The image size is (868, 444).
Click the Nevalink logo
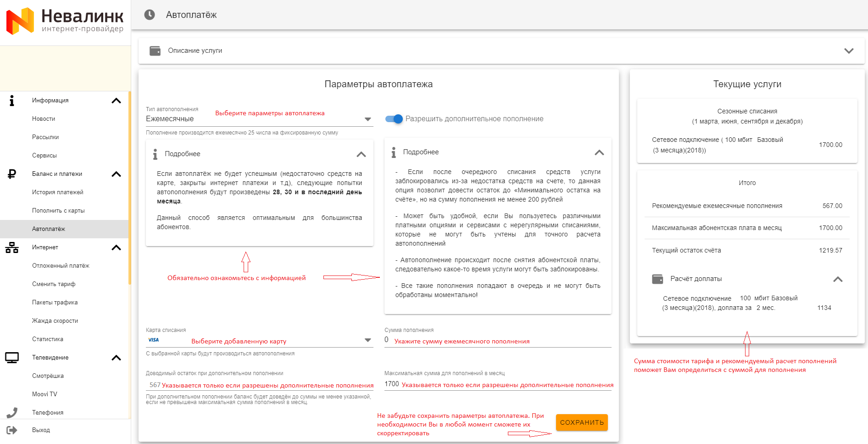pyautogui.click(x=64, y=21)
